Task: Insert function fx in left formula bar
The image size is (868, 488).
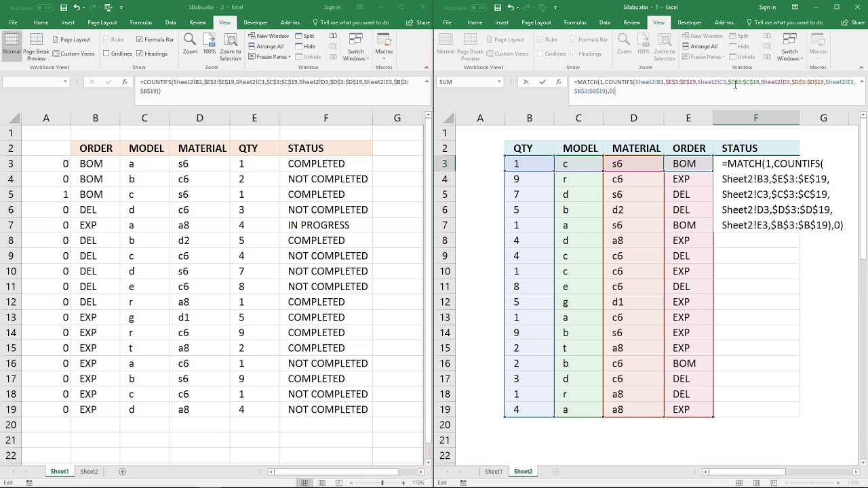Action: pyautogui.click(x=124, y=81)
